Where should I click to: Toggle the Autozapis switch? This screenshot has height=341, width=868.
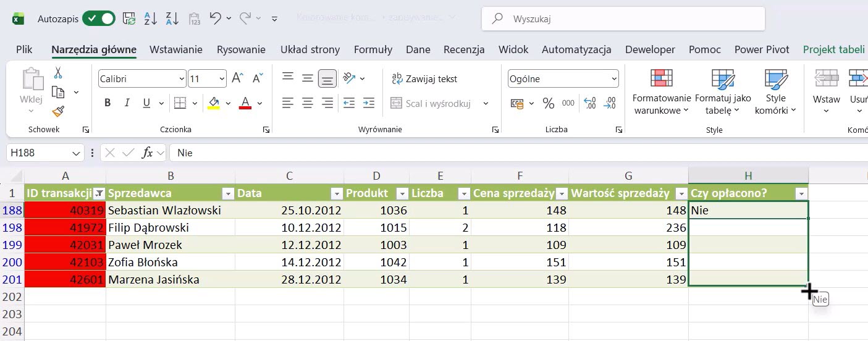(99, 19)
